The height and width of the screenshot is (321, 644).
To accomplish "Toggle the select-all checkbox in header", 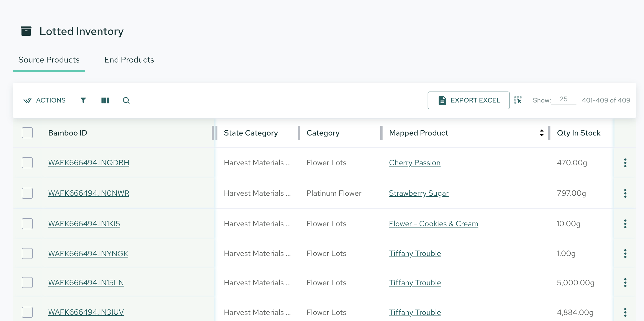I will [27, 133].
